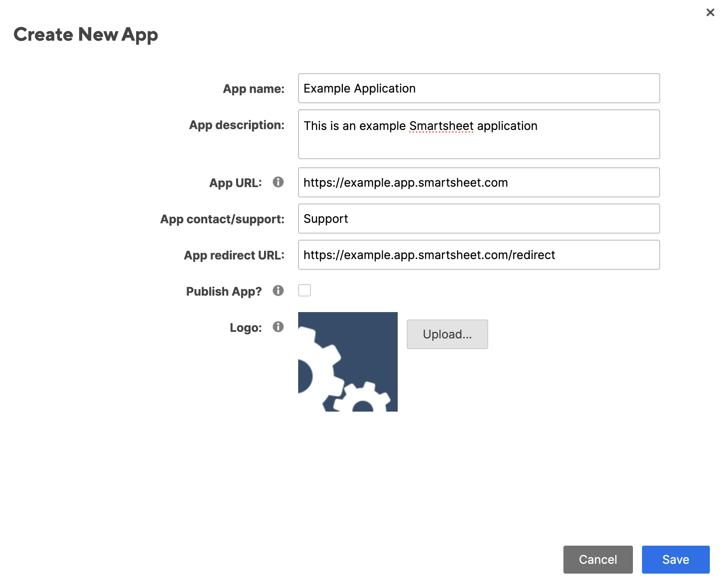Click the info icon next to Publish App?

(278, 291)
